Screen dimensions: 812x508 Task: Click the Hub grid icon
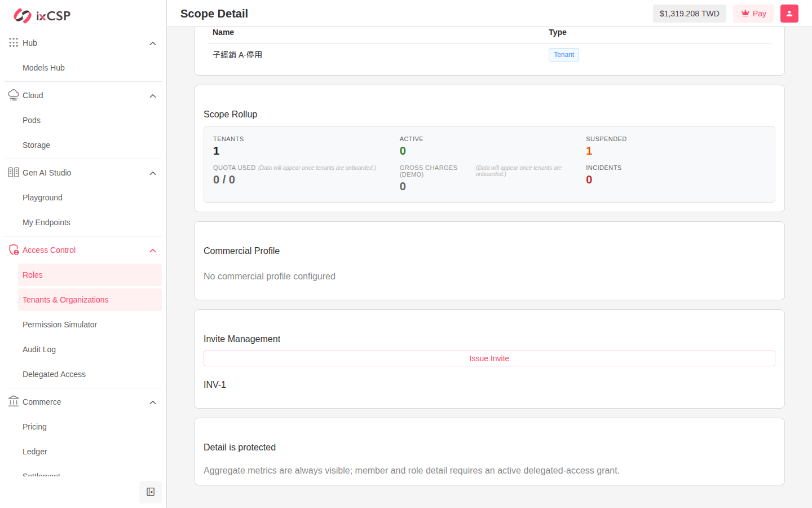(14, 43)
